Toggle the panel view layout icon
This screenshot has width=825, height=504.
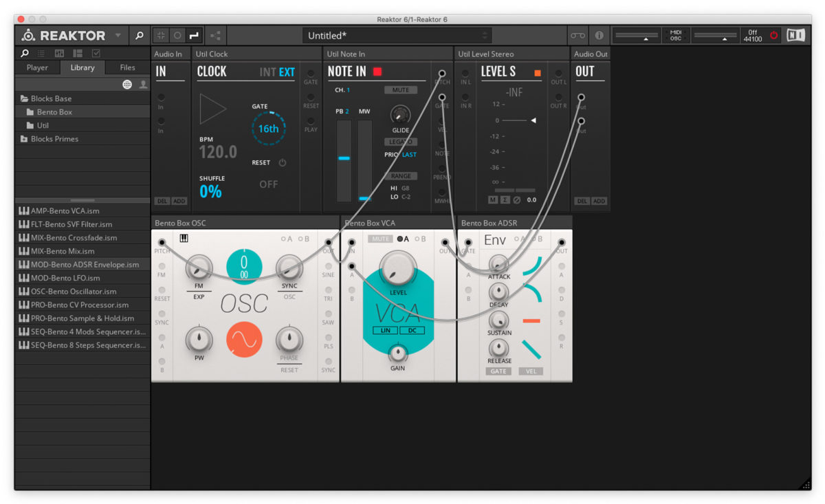pos(161,35)
